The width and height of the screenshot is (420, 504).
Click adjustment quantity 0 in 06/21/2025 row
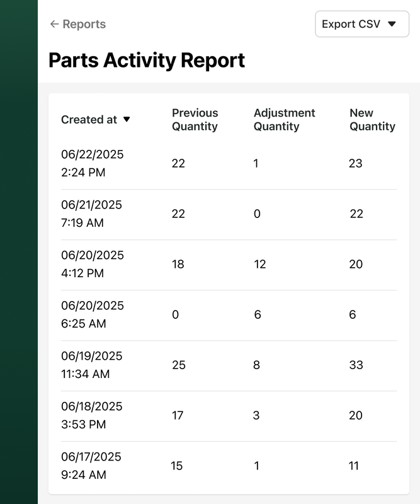point(257,214)
